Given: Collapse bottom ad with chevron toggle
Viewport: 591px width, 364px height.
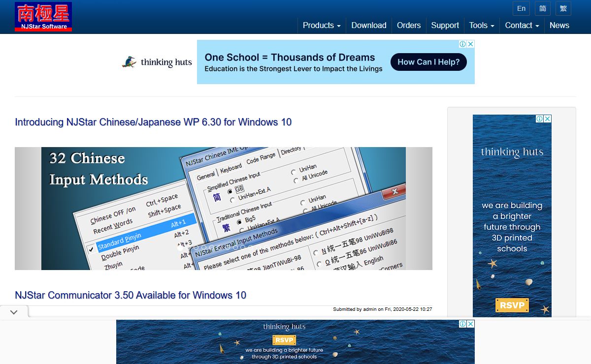Looking at the screenshot, I should tap(14, 312).
